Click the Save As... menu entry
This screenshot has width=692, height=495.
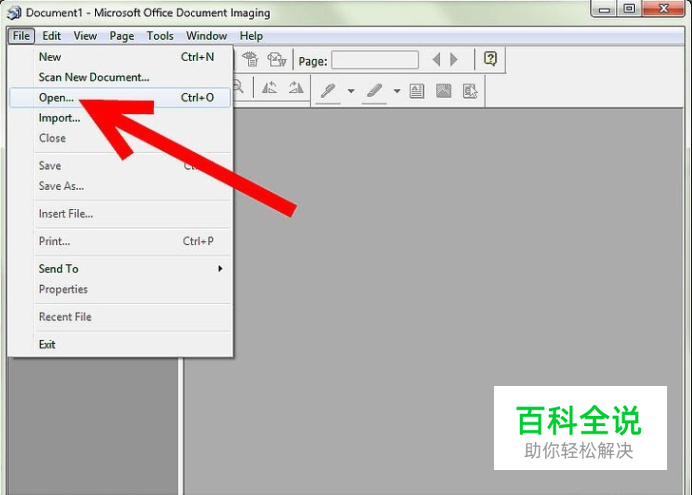(x=120, y=186)
